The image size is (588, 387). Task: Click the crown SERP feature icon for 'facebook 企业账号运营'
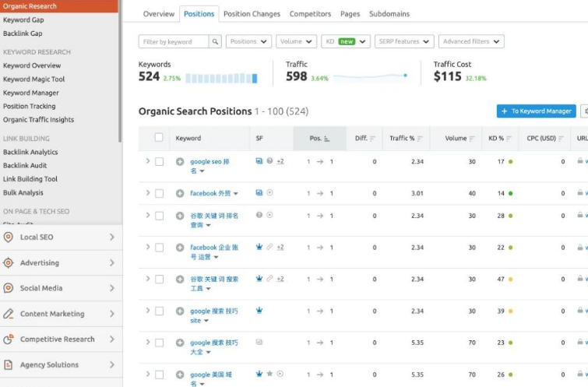pos(259,247)
